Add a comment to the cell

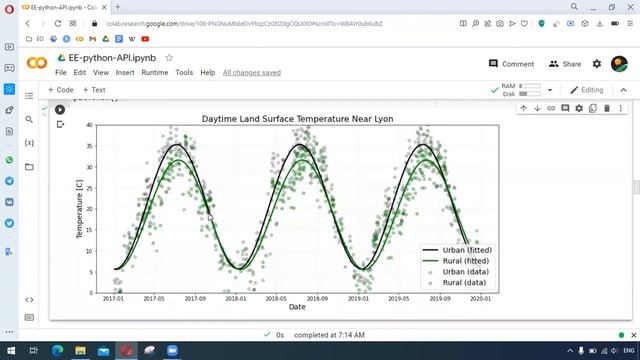[x=565, y=108]
